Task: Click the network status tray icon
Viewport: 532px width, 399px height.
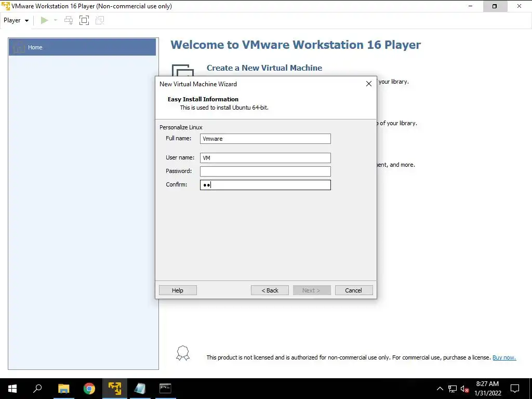Action: point(453,389)
